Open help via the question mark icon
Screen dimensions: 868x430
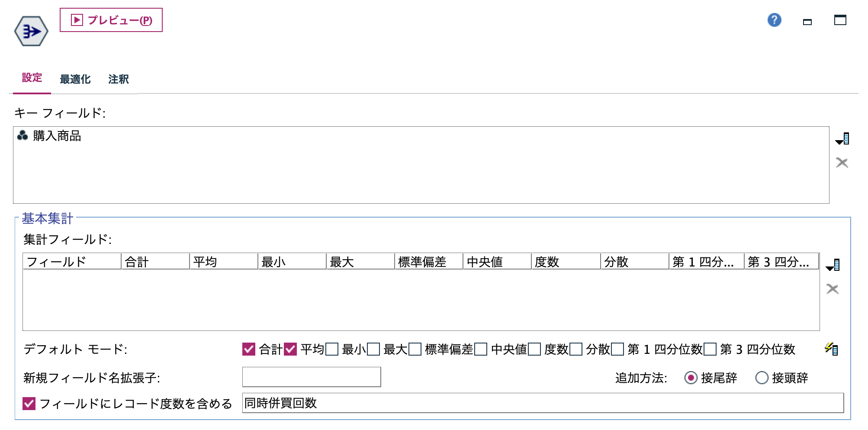pos(775,20)
